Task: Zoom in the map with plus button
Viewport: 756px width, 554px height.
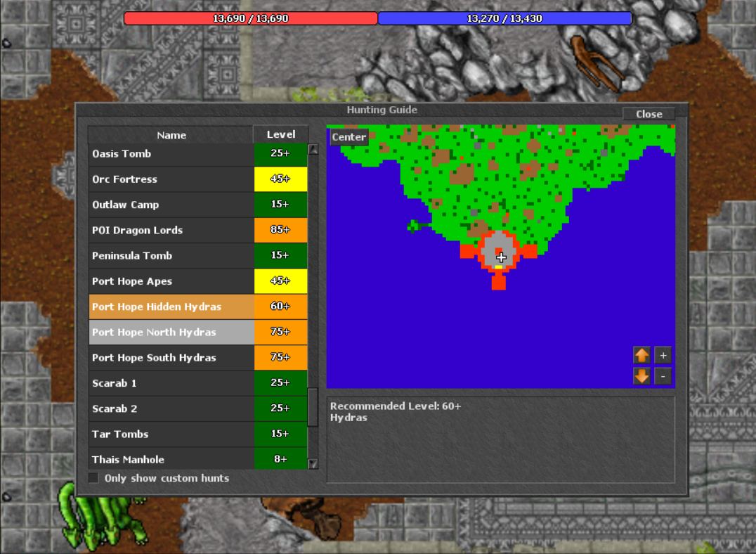Action: click(x=663, y=355)
